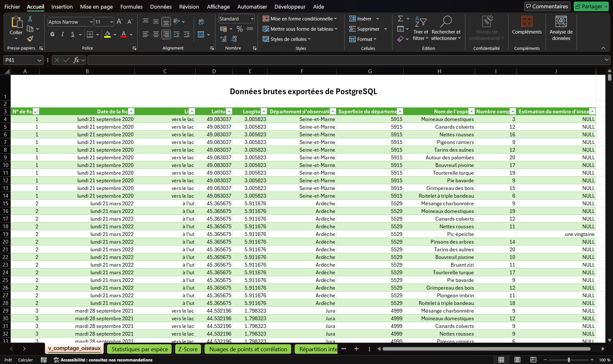Open the Standard number format dropdown
The height and width of the screenshot is (364, 613).
coord(252,19)
